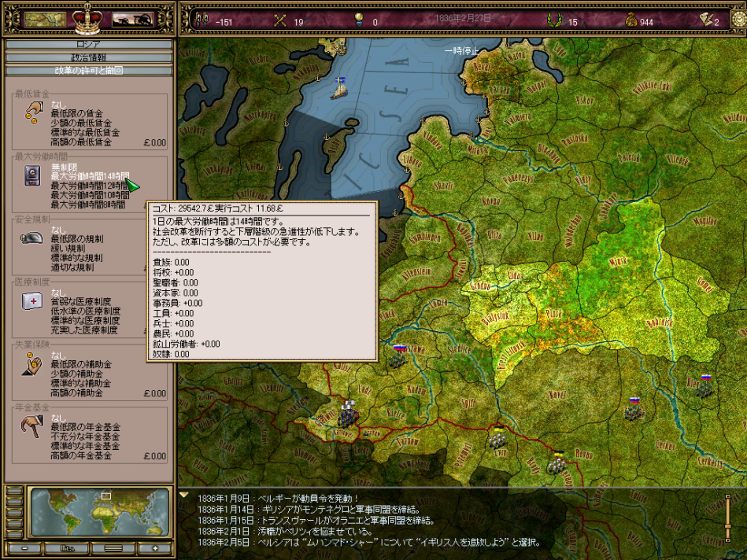Select the Kovel province label
The image size is (747, 560).
point(557,394)
